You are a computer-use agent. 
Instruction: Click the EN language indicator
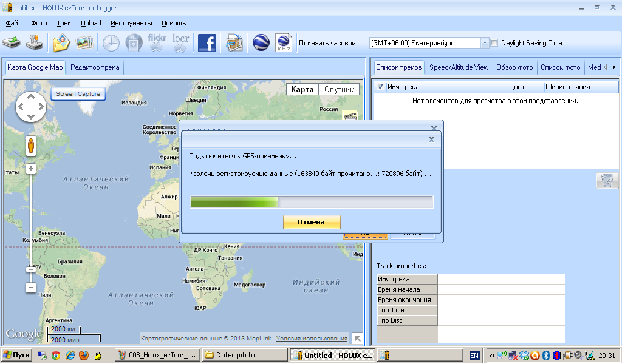pyautogui.click(x=474, y=356)
